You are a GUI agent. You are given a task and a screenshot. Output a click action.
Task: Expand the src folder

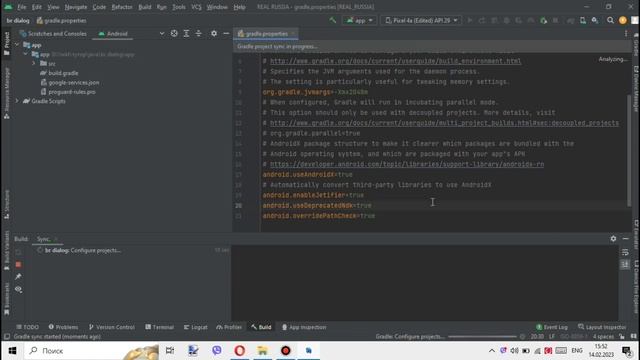[x=34, y=64]
